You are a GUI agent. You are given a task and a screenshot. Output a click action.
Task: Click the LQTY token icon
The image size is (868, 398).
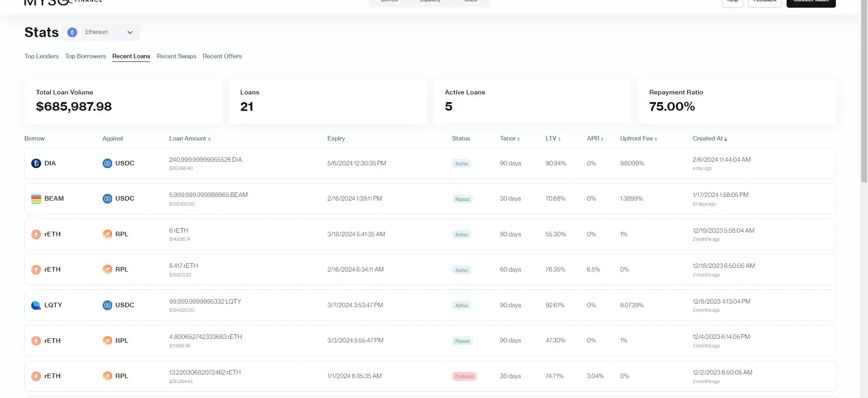click(x=36, y=305)
